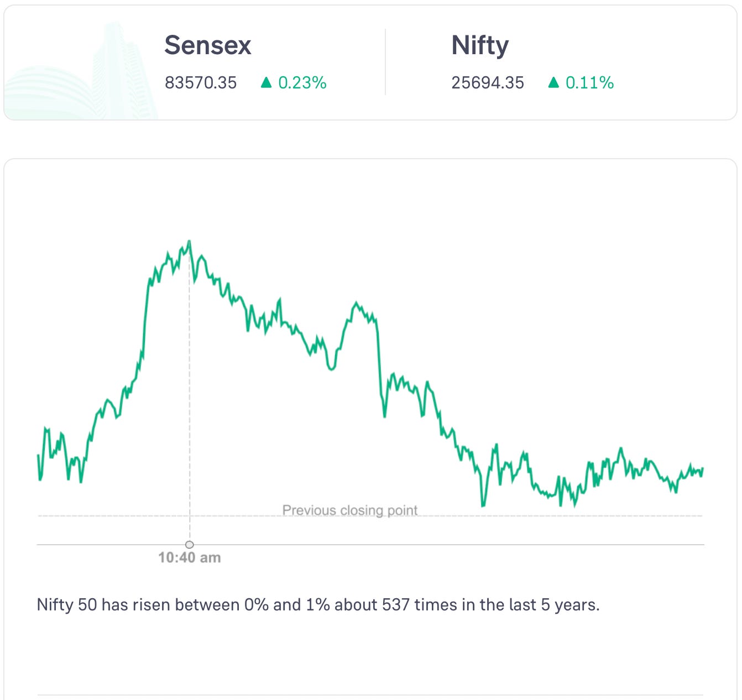Viewport: 742px width, 700px height.
Task: Click the Nifty 0.11% change figure
Action: (x=589, y=83)
